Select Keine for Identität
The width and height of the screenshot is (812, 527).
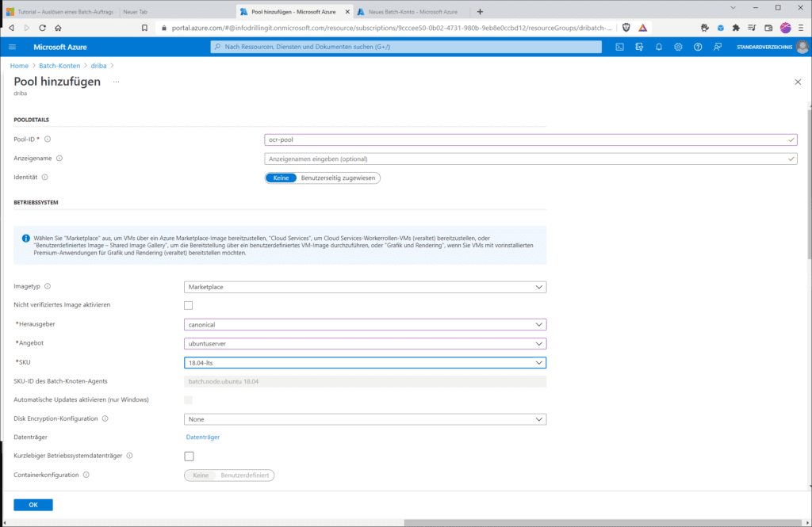point(281,178)
